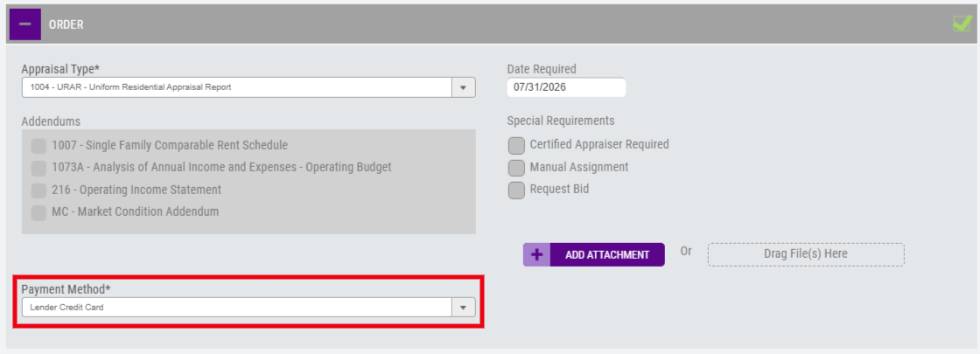980x354 pixels.
Task: Click the ORDER section header title
Action: coord(66,25)
